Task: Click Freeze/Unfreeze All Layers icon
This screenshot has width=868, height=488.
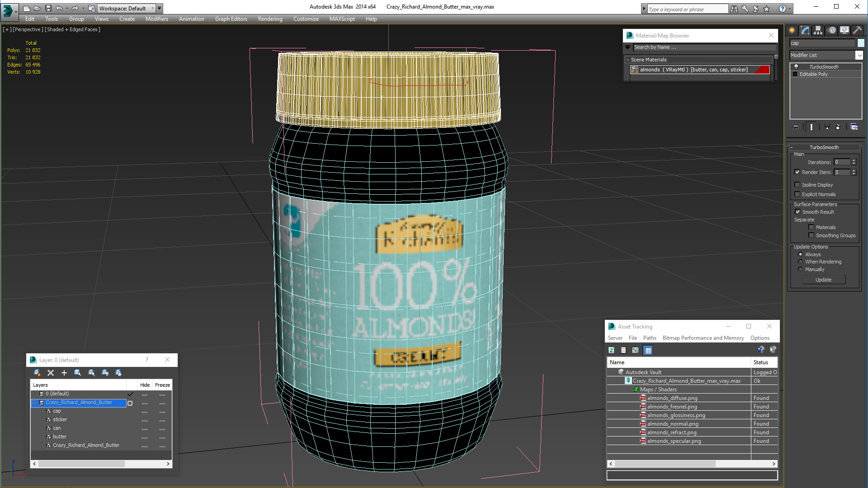Action: (x=118, y=373)
